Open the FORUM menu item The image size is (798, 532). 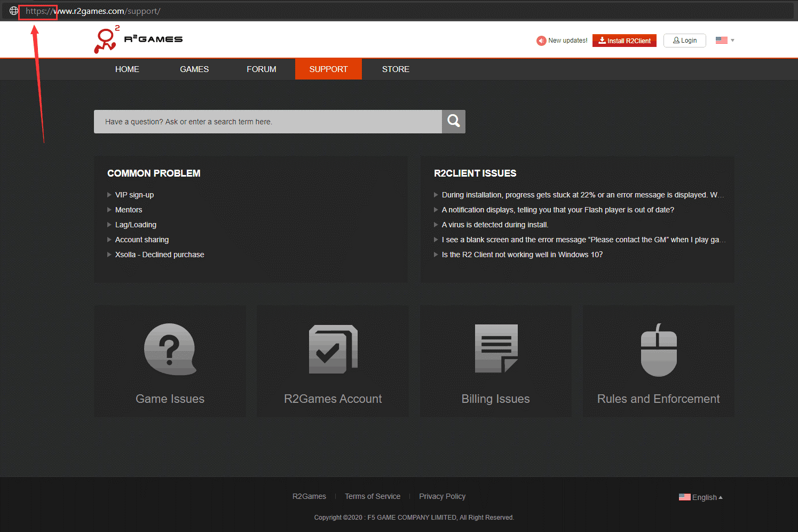[262, 69]
